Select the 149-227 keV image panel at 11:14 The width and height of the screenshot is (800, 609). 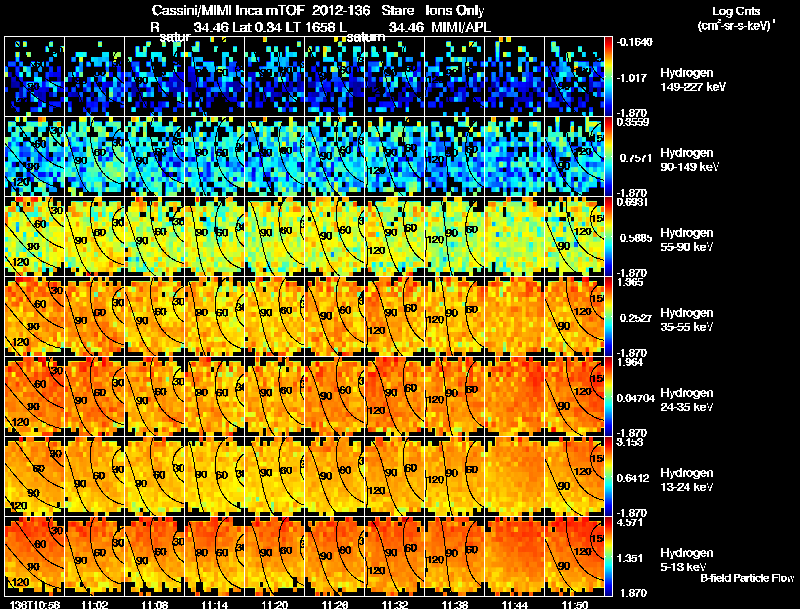[214, 77]
